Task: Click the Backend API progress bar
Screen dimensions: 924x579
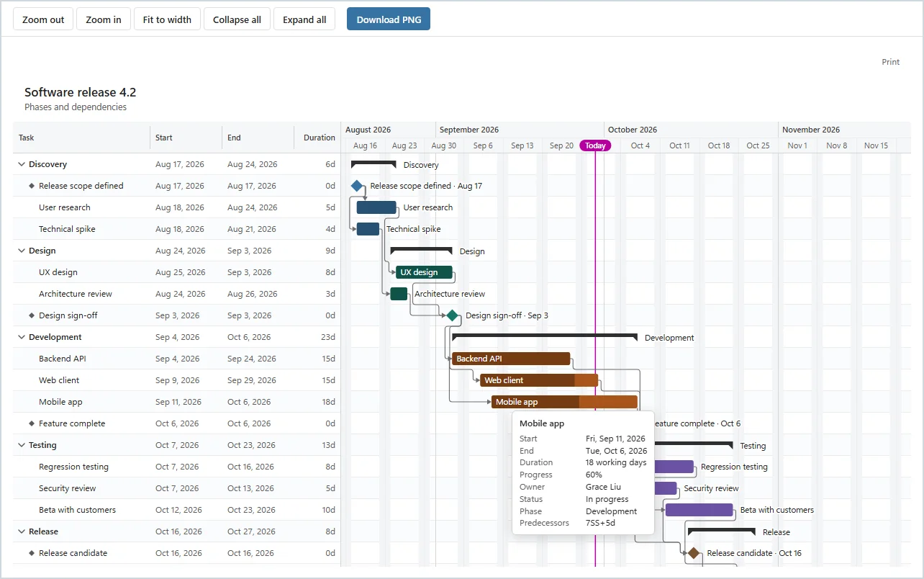Action: click(511, 359)
